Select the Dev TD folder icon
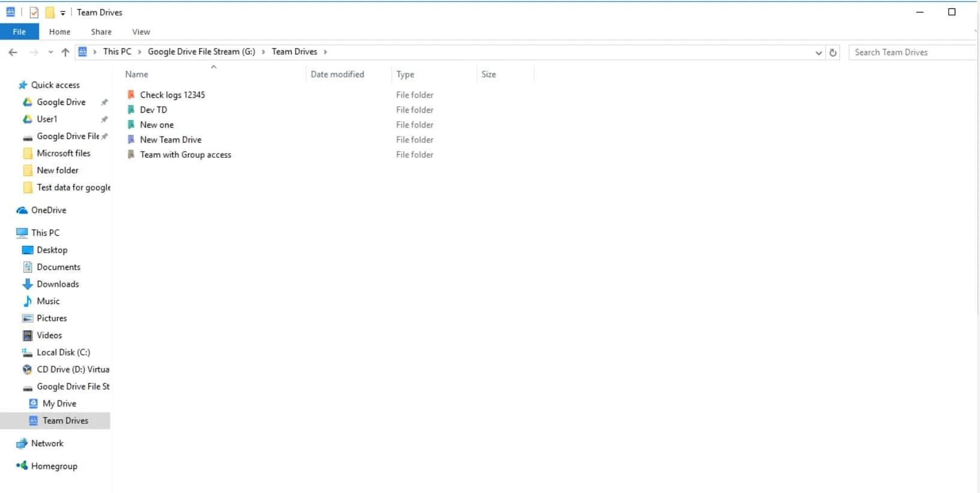Image resolution: width=980 pixels, height=493 pixels. click(131, 110)
